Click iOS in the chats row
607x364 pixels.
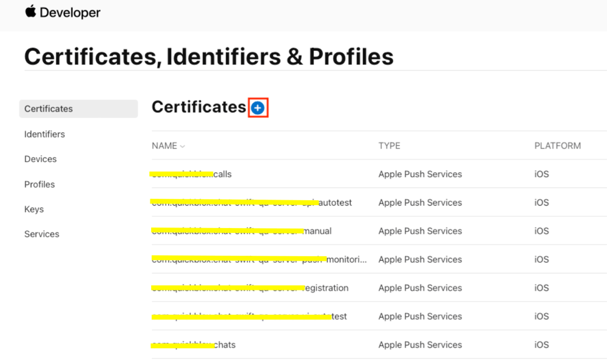pos(541,345)
